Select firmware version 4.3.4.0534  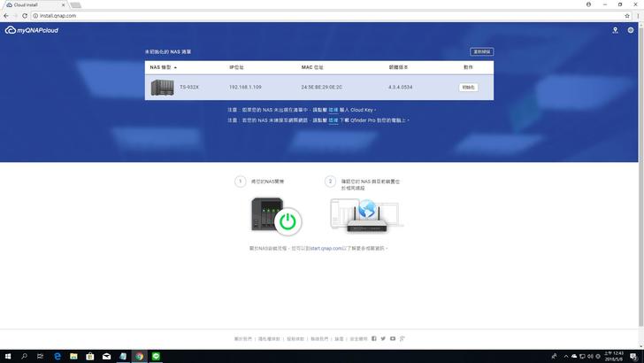pos(400,87)
